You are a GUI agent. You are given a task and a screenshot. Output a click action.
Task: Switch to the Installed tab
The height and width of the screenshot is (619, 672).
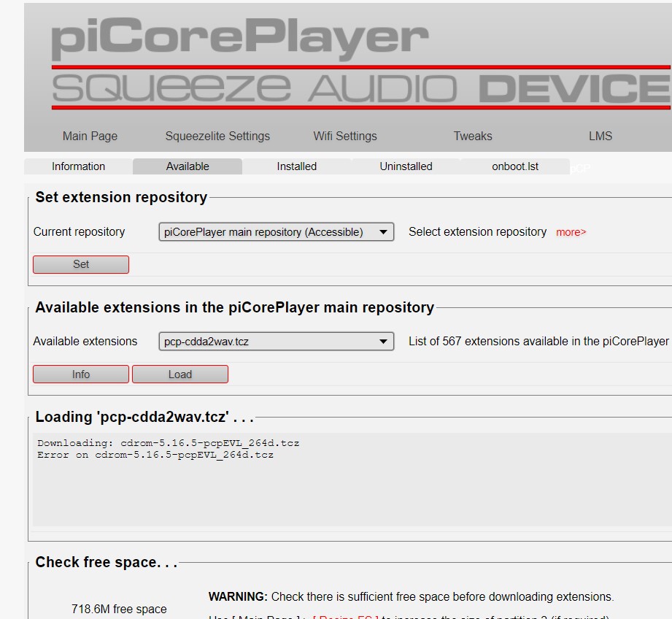coord(296,166)
